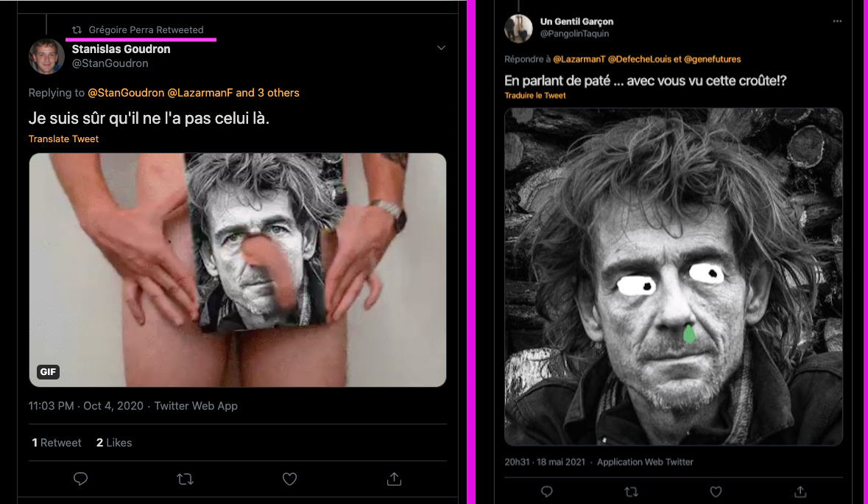View the 2 Likes list
The width and height of the screenshot is (868, 504).
[114, 442]
